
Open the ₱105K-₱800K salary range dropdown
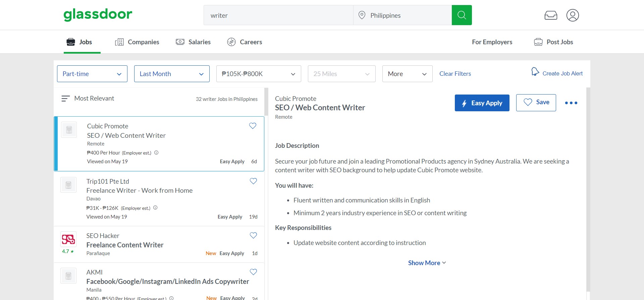point(259,74)
